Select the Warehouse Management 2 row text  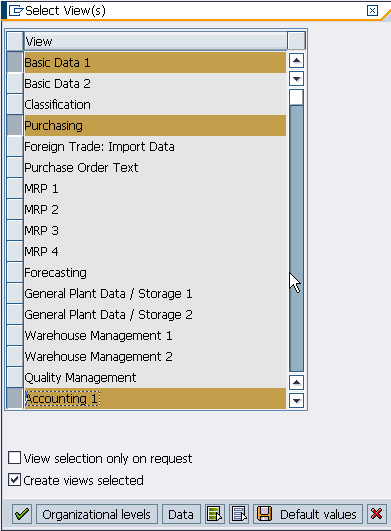tap(99, 357)
